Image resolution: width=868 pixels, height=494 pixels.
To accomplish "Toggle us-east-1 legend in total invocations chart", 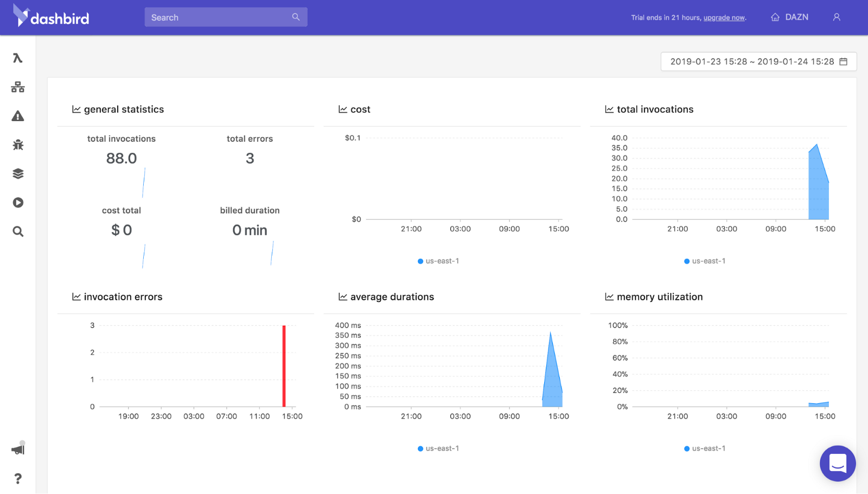I will [705, 261].
